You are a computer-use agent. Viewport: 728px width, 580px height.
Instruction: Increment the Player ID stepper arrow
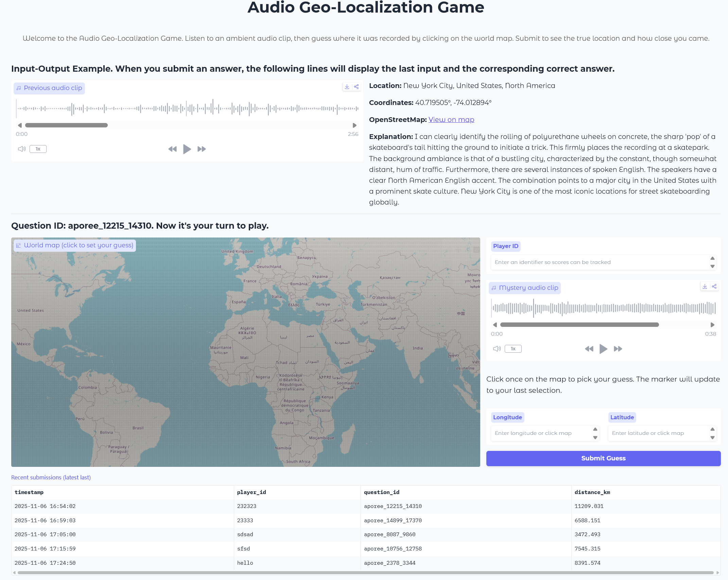(x=712, y=258)
